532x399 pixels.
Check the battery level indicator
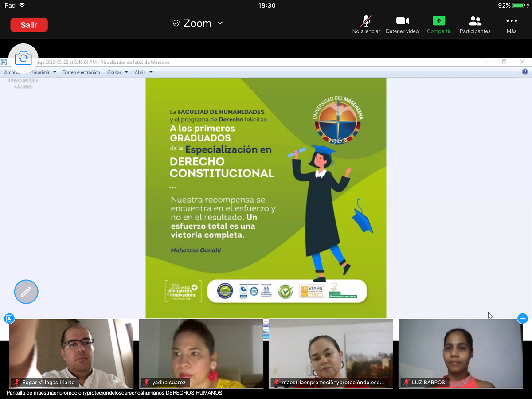click(x=516, y=6)
